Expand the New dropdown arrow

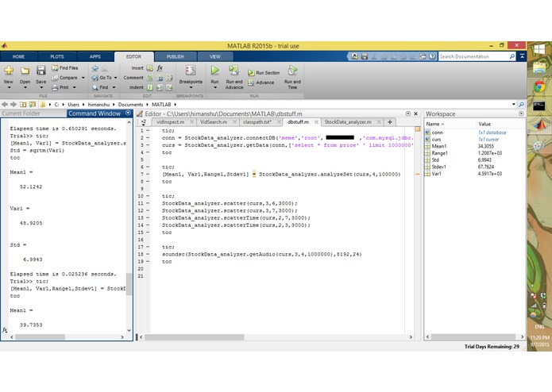pos(9,87)
